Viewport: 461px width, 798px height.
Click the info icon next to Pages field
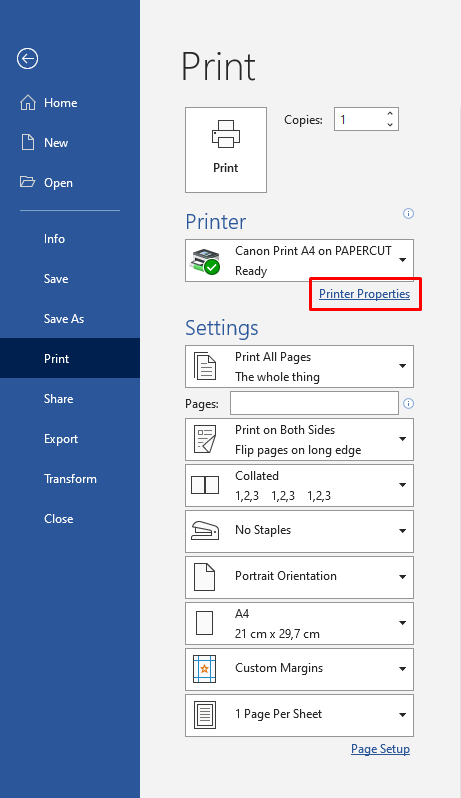coord(408,404)
